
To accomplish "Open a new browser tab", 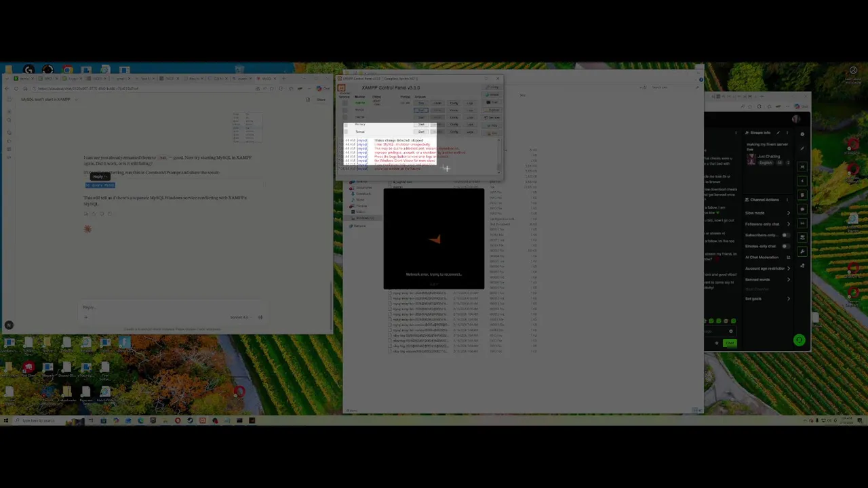I will [283, 79].
